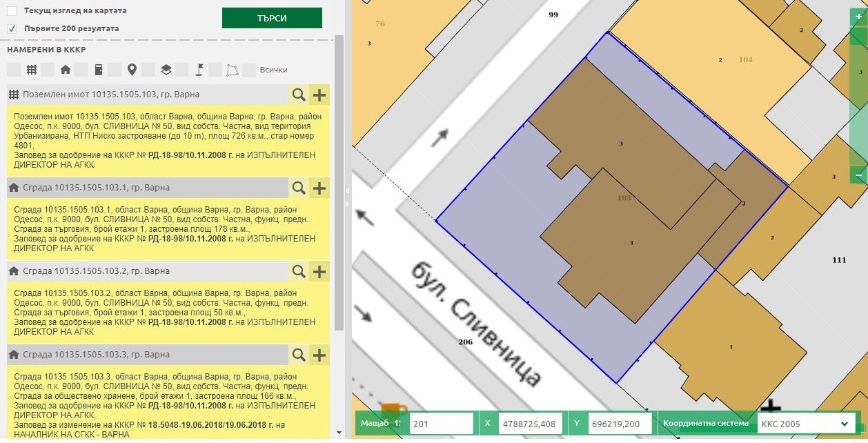The width and height of the screenshot is (868, 443).
Task: Zoom out with the map minus button
Action: pos(859,175)
